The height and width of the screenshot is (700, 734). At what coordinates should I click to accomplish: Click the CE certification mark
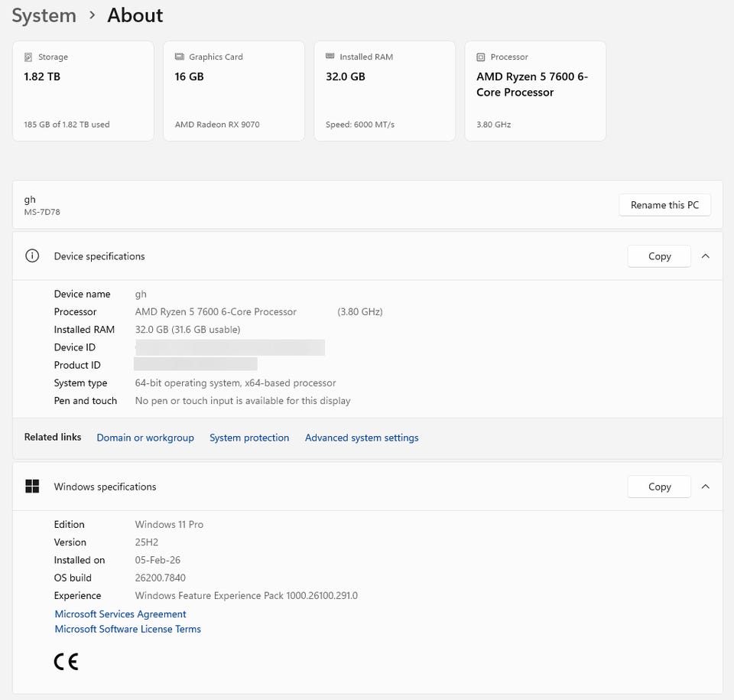point(66,662)
